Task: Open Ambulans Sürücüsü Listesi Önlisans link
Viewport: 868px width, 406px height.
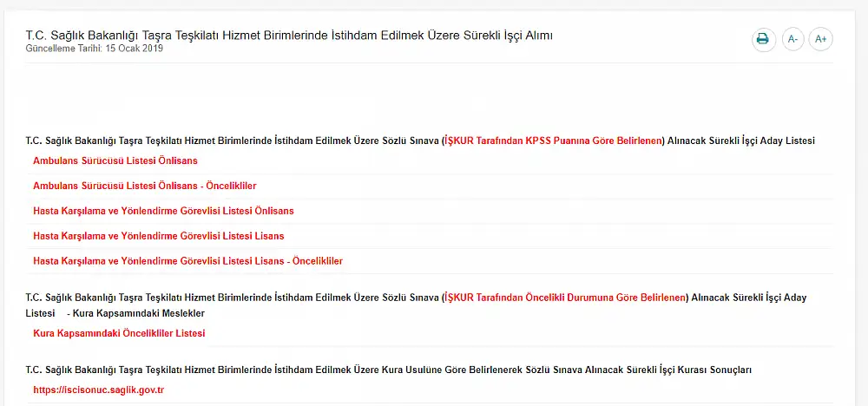Action: [x=115, y=161]
